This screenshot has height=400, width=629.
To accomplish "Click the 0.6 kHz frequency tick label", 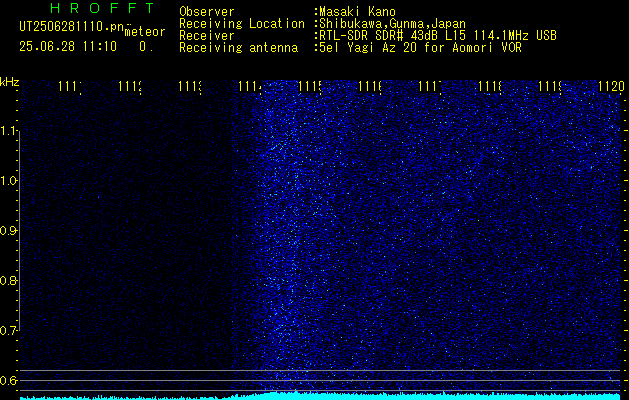I will pos(8,380).
